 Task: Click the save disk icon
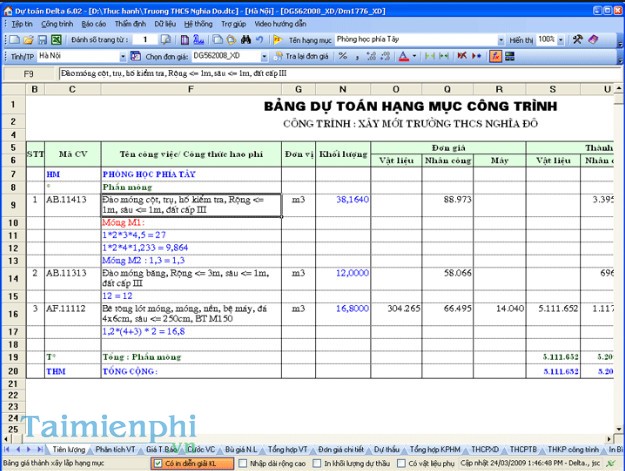[42, 39]
